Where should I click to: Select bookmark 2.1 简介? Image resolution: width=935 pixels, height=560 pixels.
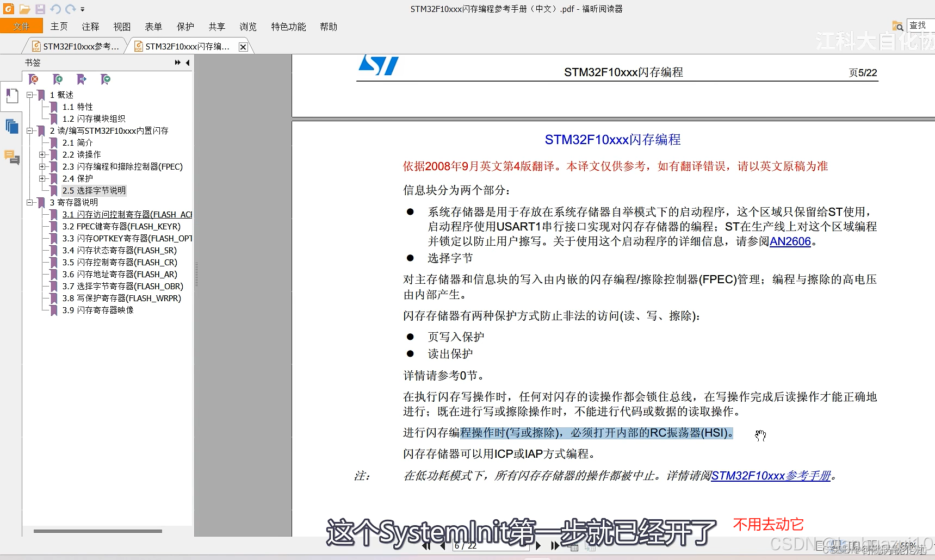pyautogui.click(x=77, y=142)
